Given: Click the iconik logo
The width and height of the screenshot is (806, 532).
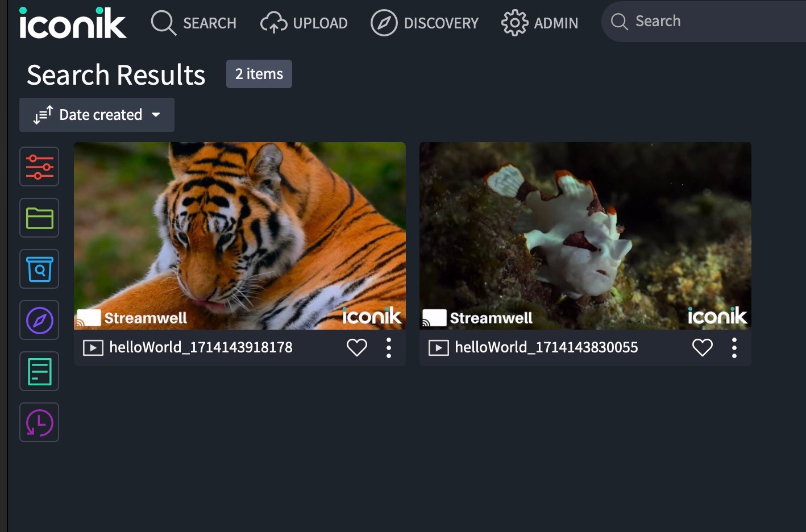Looking at the screenshot, I should click(73, 23).
